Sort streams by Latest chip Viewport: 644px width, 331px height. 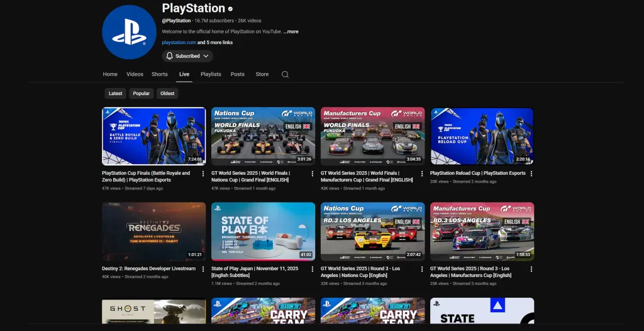pyautogui.click(x=116, y=93)
